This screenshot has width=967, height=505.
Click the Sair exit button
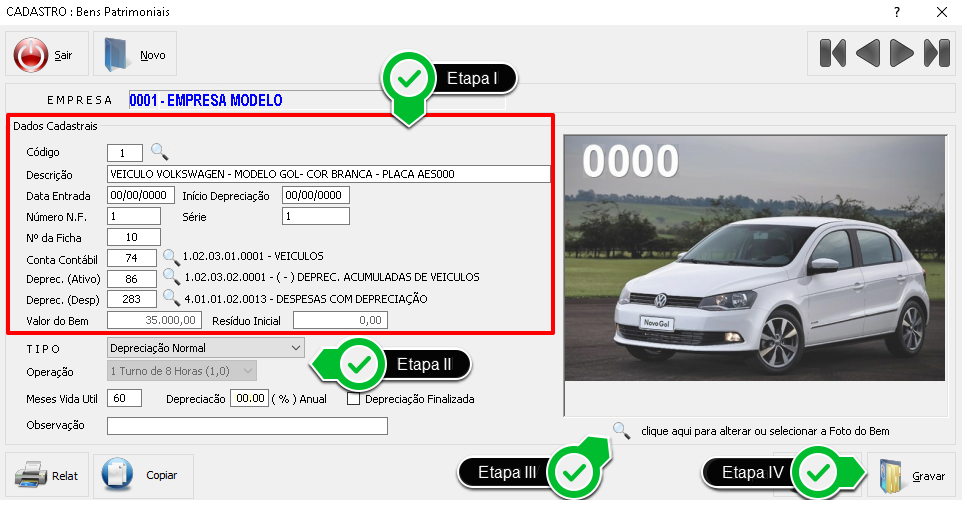(47, 54)
